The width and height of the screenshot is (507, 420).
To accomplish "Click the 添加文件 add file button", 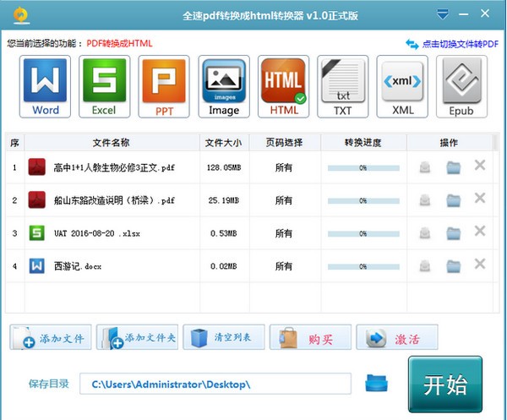I will coord(51,338).
